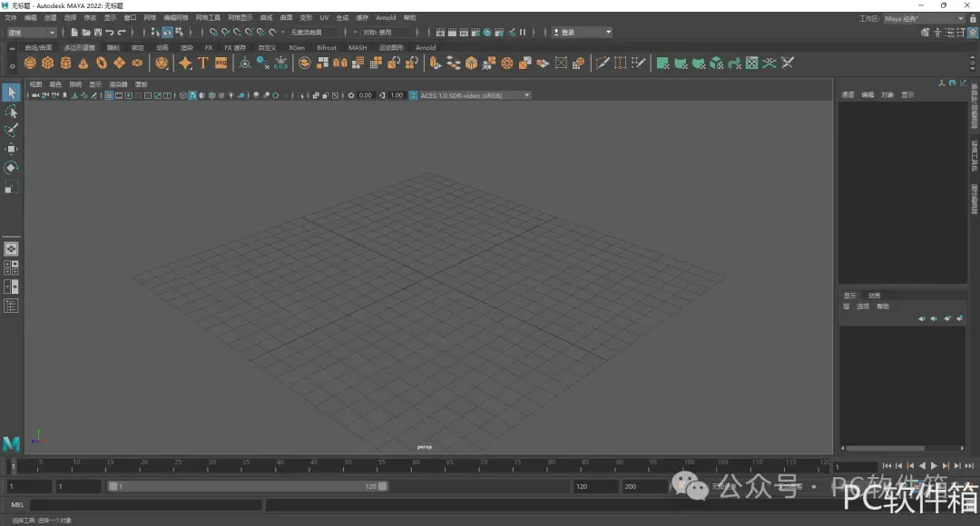Lock the workspace with padlock icon
The height and width of the screenshot is (526, 980).
pyautogui.click(x=973, y=18)
